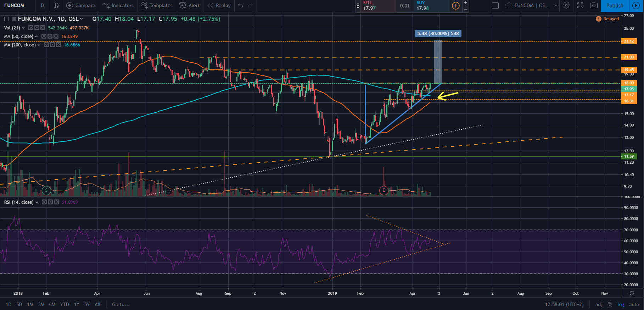Collapse the indicator legend with minus box
The image size is (644, 310).
pos(6,19)
